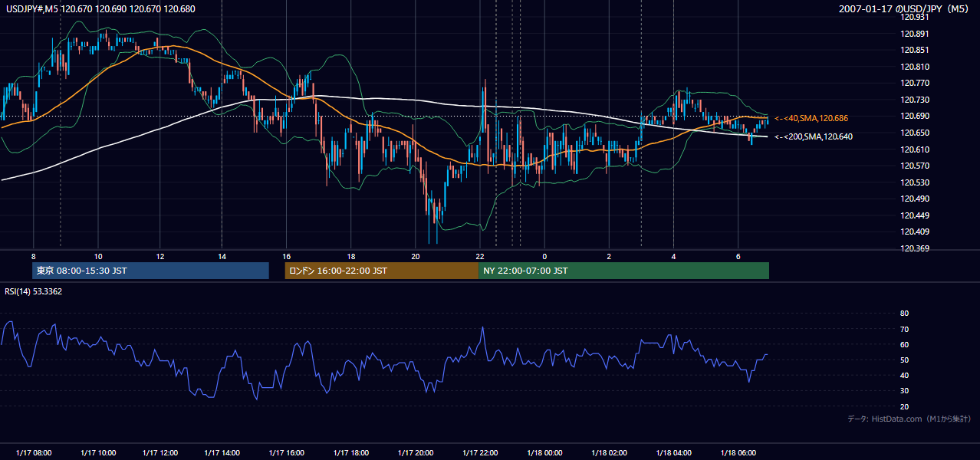The height and width of the screenshot is (460, 980).
Task: Click the 1/18 04:00 time axis label
Action: pos(674,453)
